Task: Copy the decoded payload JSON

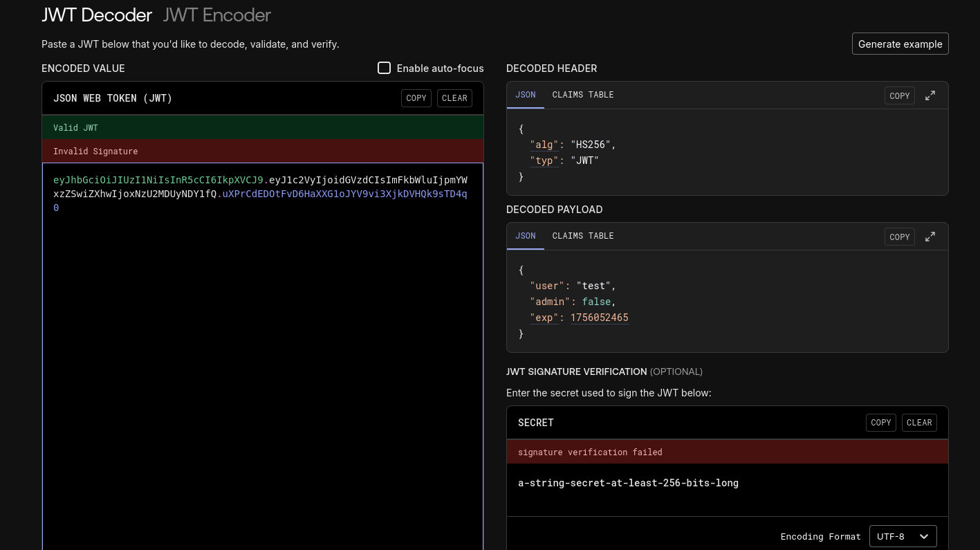Action: click(899, 237)
